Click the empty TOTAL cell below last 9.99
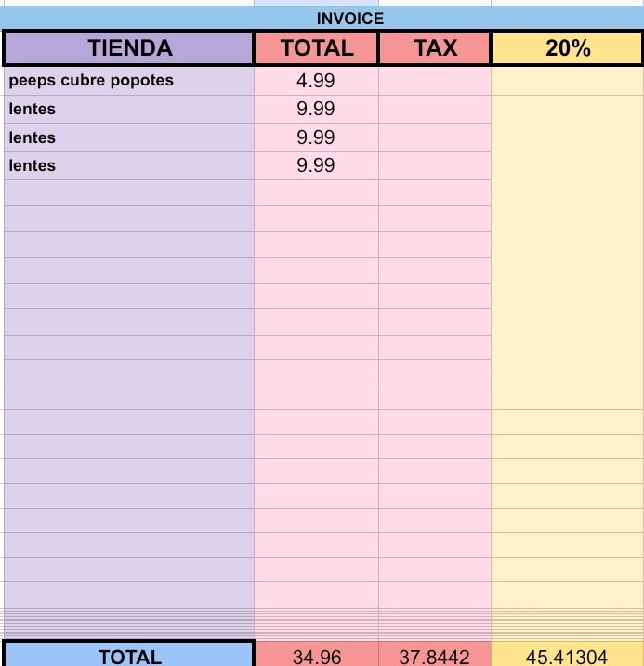The height and width of the screenshot is (666, 644). click(x=316, y=193)
